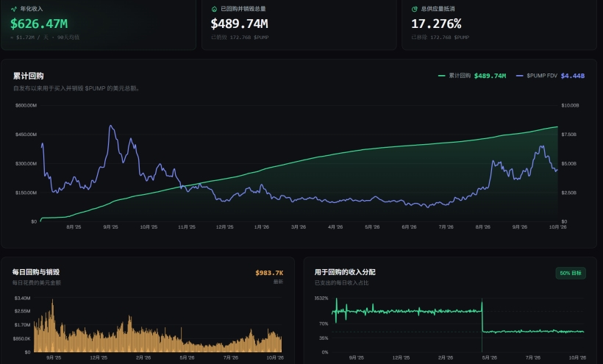Click the $10.00B right axis label
Image resolution: width=603 pixels, height=364 pixels.
tap(570, 105)
